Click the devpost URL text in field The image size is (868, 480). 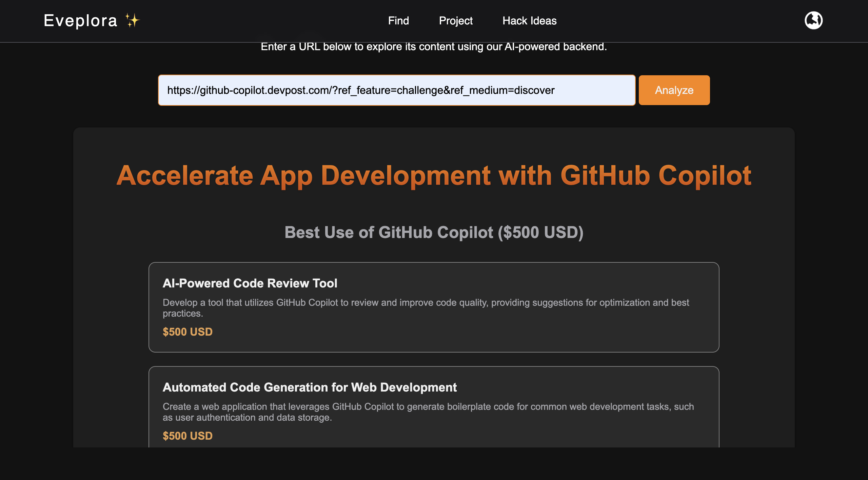(361, 90)
